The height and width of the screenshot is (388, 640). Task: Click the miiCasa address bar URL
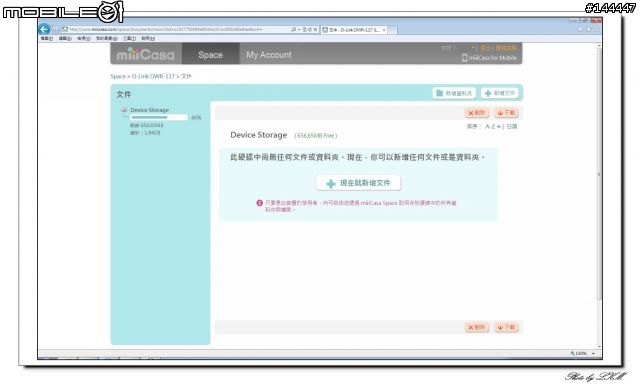(165, 29)
